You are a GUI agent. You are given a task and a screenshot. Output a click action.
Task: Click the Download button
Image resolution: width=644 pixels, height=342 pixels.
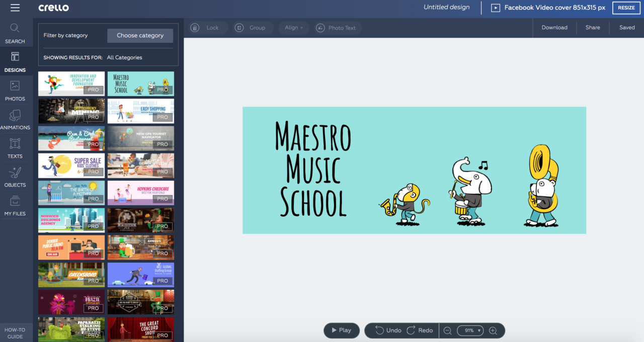click(x=554, y=28)
